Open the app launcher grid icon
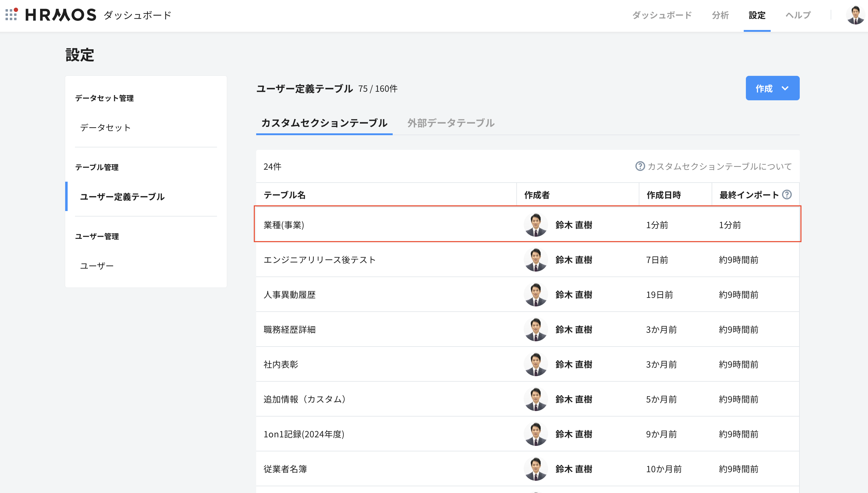The height and width of the screenshot is (493, 868). click(11, 15)
